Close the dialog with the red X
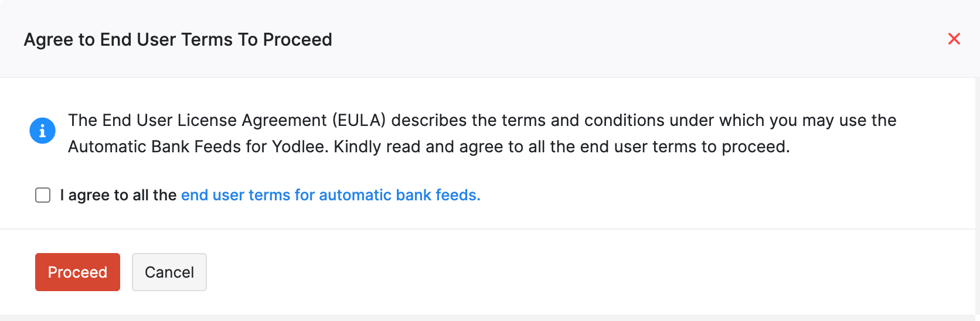The image size is (980, 321). click(x=954, y=39)
